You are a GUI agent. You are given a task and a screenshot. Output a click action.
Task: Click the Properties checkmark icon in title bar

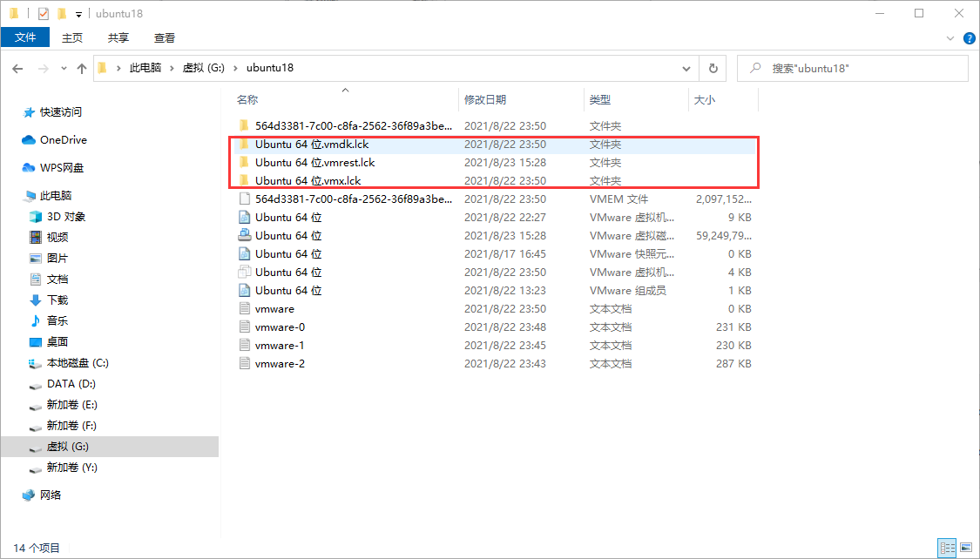point(44,13)
